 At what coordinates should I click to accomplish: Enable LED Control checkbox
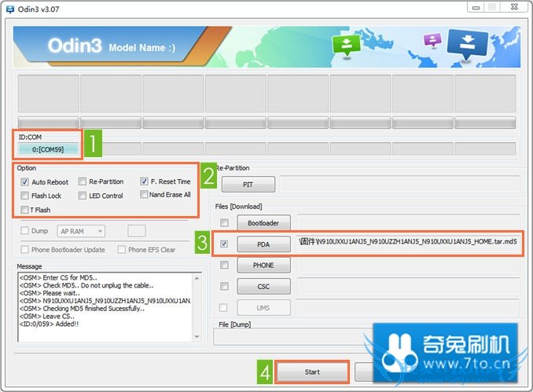click(83, 196)
